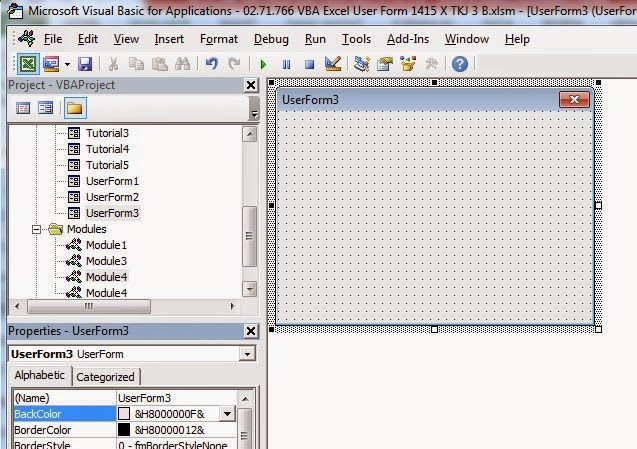Select Tutorial3 form in project tree
Viewport: 637px width, 449px height.
click(107, 133)
